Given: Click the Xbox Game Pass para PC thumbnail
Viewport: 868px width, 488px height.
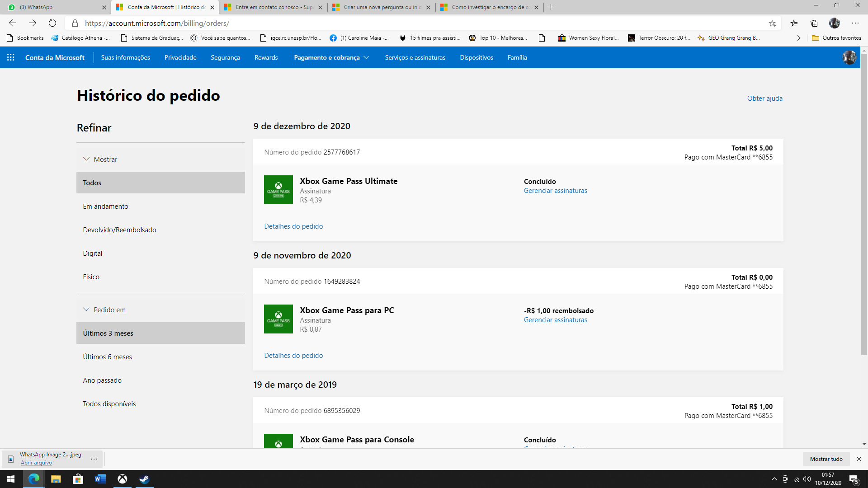Looking at the screenshot, I should pos(278,319).
